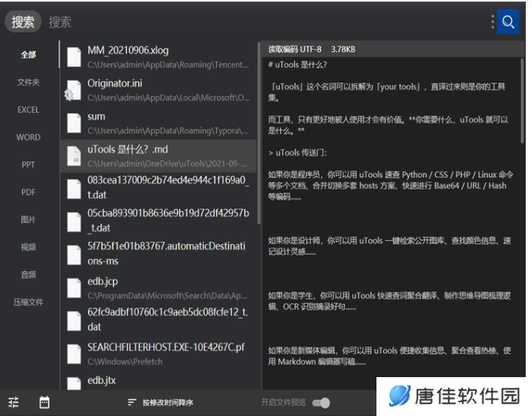532x416 pixels.
Task: Click the 62fc9adbf107 t.dat file icon
Action: (x=74, y=320)
